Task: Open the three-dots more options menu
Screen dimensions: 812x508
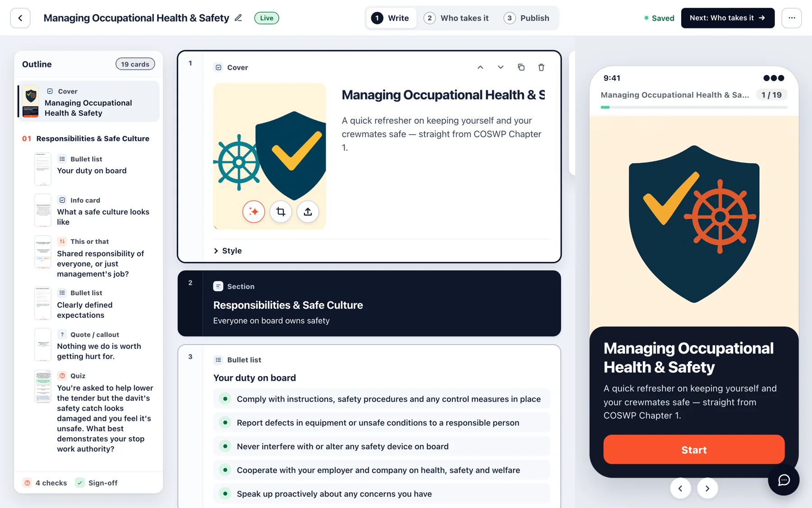Action: 791,18
